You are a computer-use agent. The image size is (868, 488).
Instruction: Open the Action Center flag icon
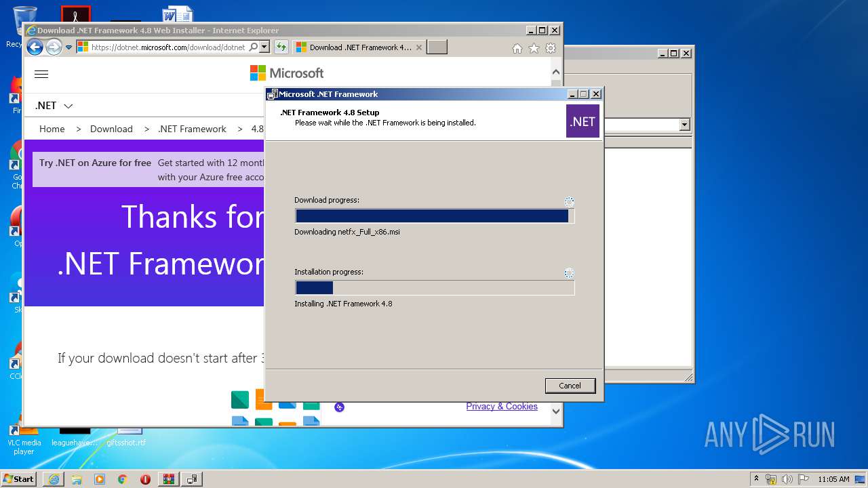coord(804,479)
